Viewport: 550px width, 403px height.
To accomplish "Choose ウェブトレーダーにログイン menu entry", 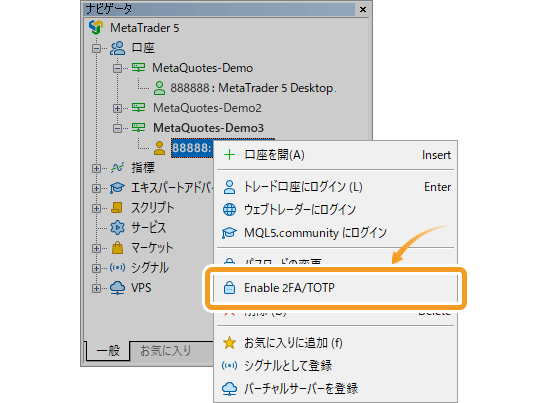I will 335,210.
